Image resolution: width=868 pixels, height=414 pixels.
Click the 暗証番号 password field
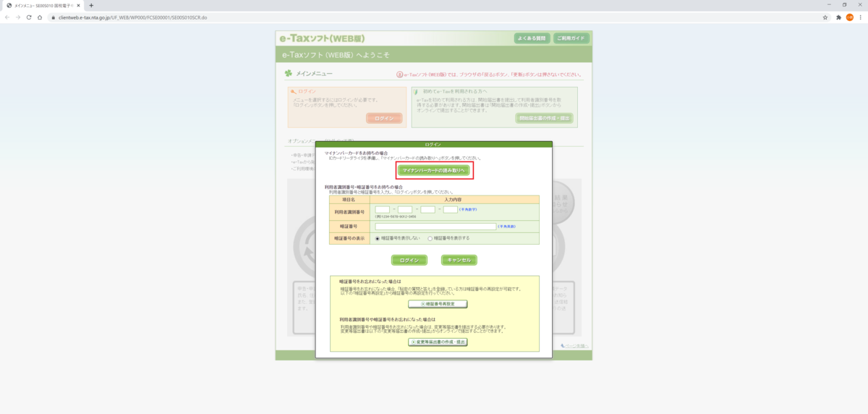(x=435, y=227)
